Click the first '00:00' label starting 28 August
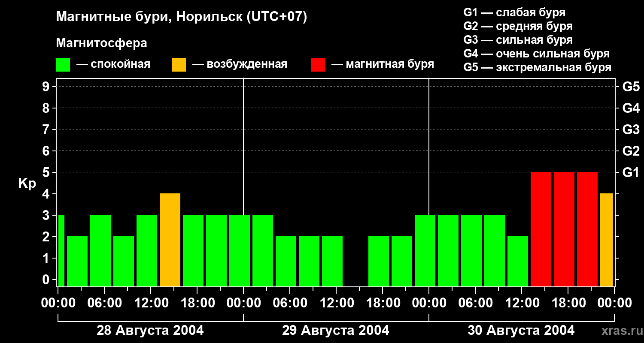This screenshot has height=343, width=644. (x=59, y=303)
